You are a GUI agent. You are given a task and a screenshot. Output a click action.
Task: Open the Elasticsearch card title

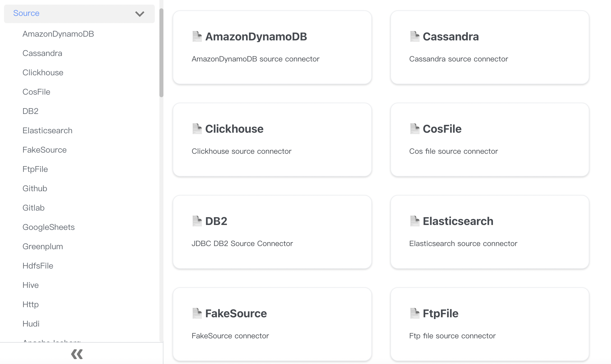click(458, 221)
